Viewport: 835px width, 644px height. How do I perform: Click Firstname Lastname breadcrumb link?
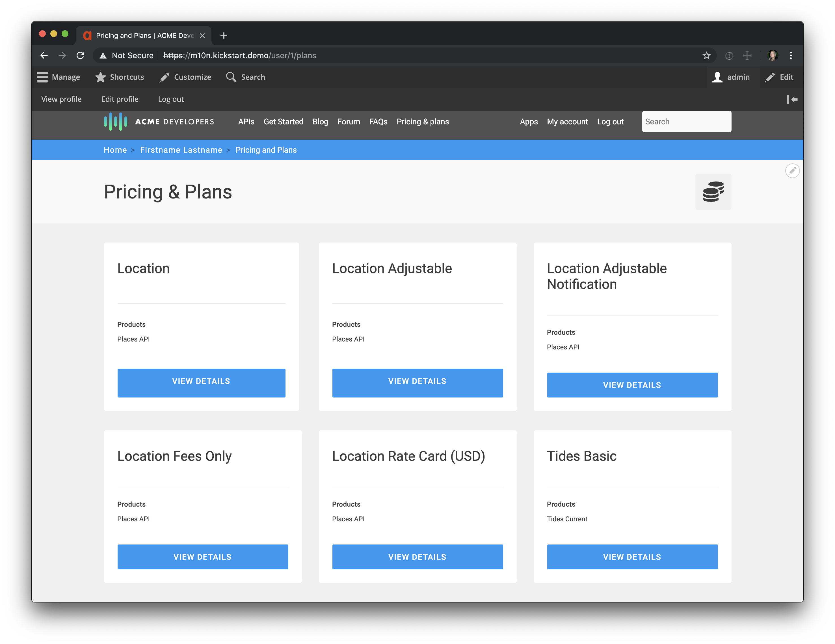(181, 150)
